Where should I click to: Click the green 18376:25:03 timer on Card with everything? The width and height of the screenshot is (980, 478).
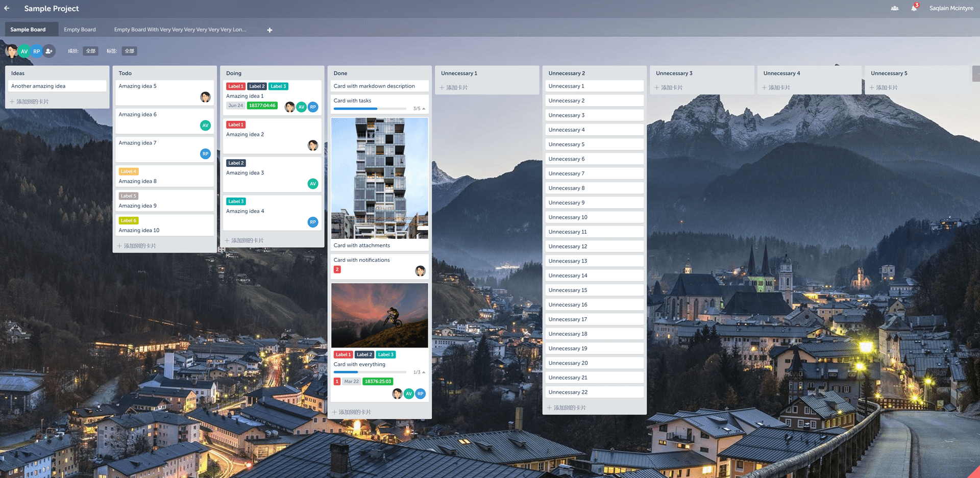pos(378,381)
